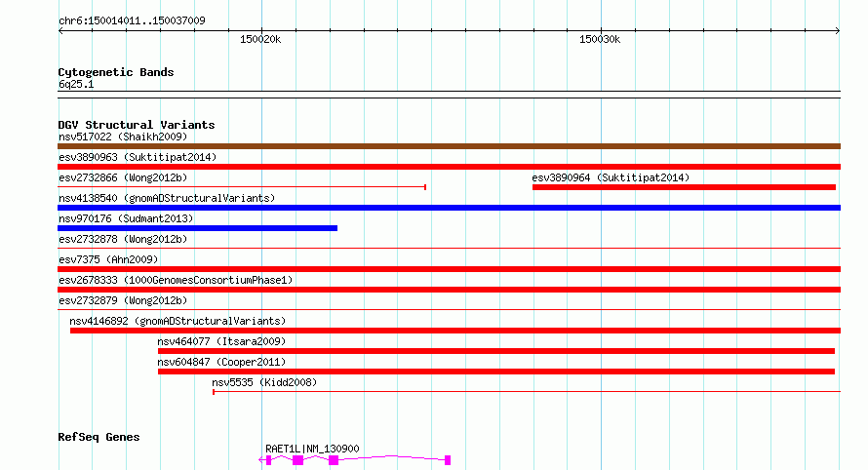Click the Cytogenetic Bands track title

tap(116, 72)
